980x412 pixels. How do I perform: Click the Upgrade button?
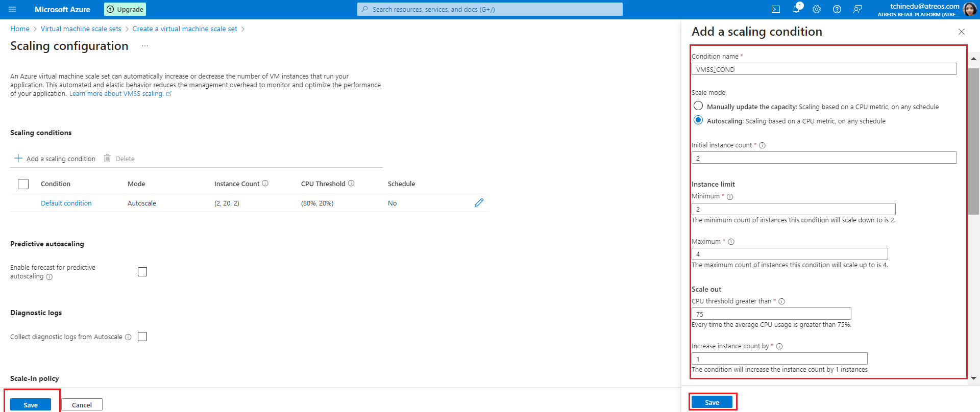point(125,9)
